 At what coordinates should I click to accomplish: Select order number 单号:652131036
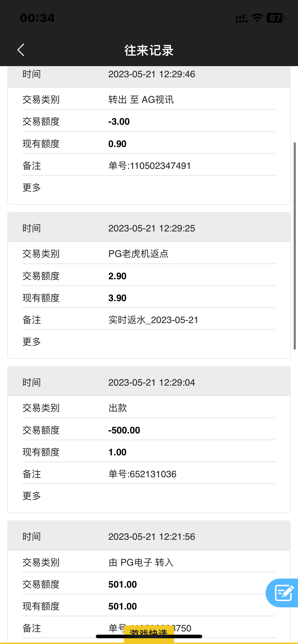(142, 474)
